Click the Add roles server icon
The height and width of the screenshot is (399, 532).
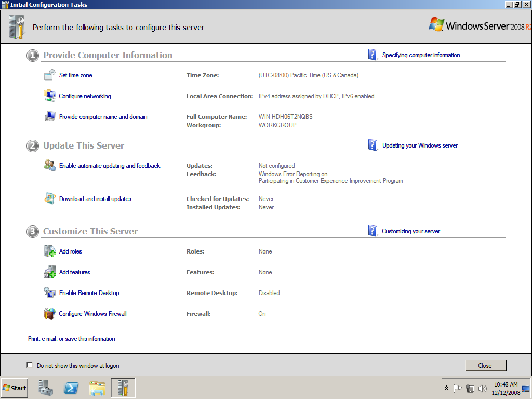pos(49,251)
